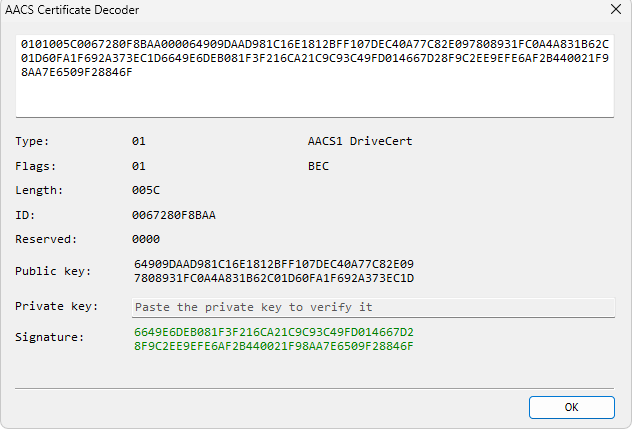Click the Reserved label

pyautogui.click(x=45, y=239)
